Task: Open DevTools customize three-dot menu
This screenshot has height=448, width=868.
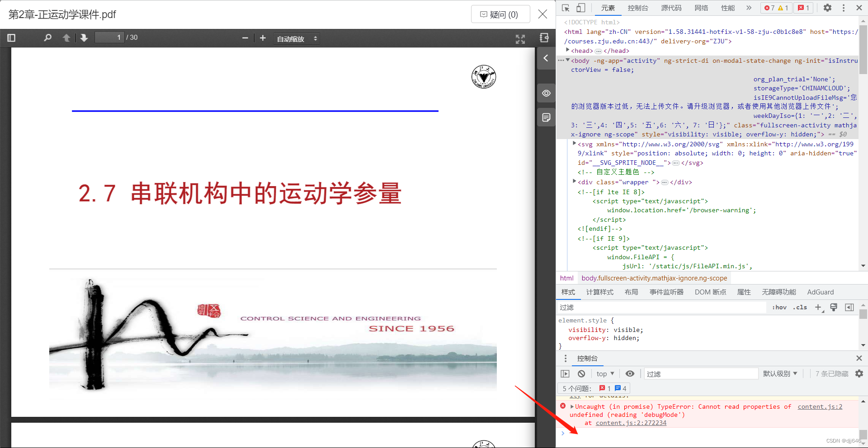Action: coord(844,8)
